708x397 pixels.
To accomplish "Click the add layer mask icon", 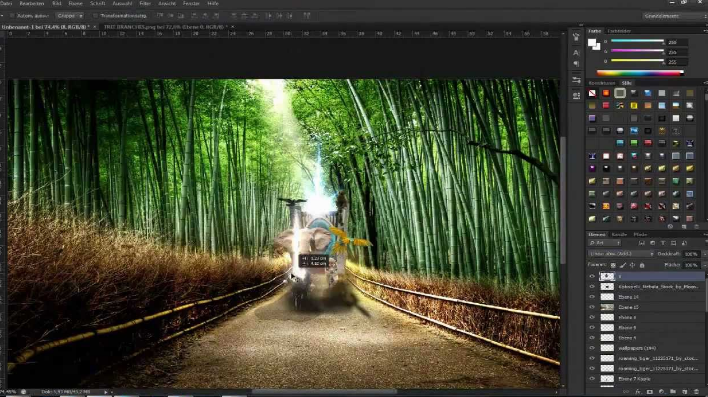I will [650, 392].
